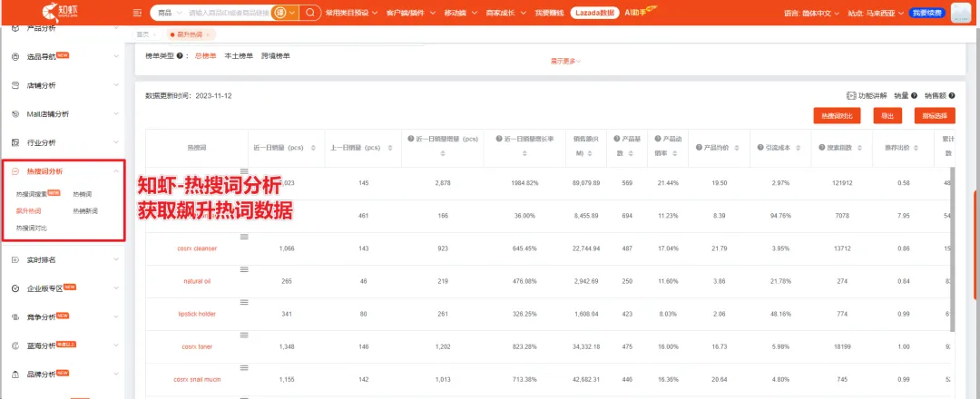Select the 总榜单 ranking type
Image resolution: width=980 pixels, height=399 pixels.
(206, 56)
